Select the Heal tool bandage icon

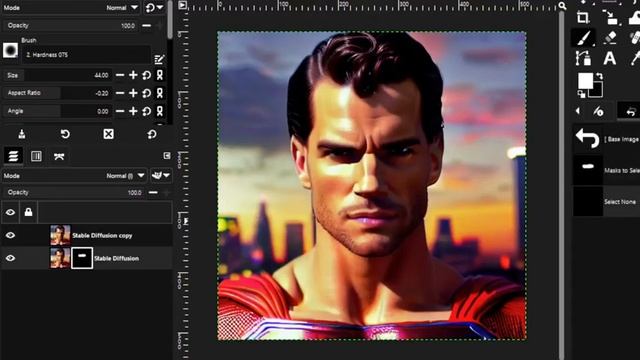[x=635, y=38]
